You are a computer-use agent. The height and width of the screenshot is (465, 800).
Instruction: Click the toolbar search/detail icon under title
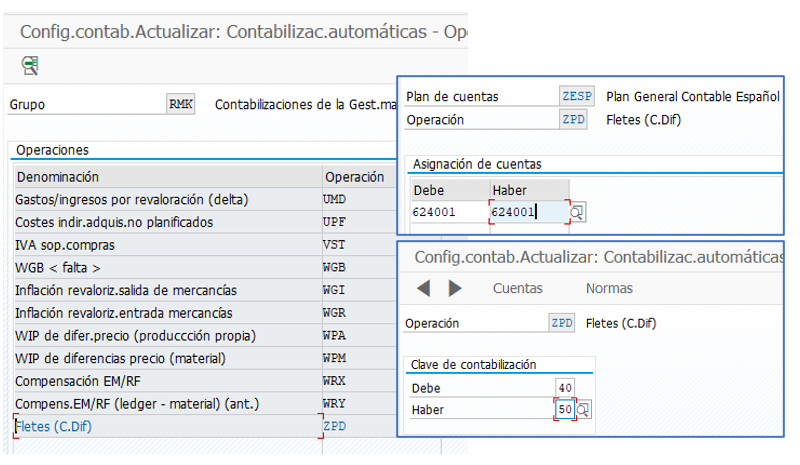click(30, 65)
